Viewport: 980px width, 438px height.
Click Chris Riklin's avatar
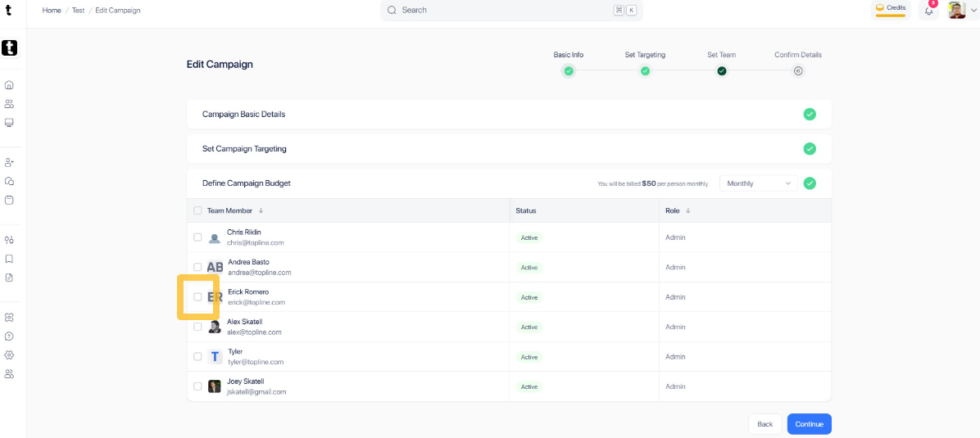[x=215, y=237]
